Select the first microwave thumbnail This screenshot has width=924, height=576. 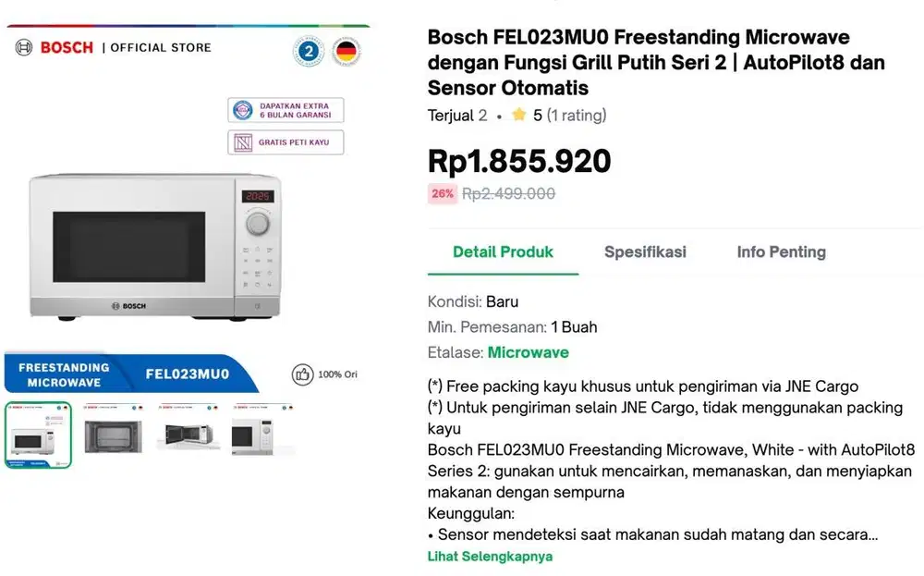[38, 433]
